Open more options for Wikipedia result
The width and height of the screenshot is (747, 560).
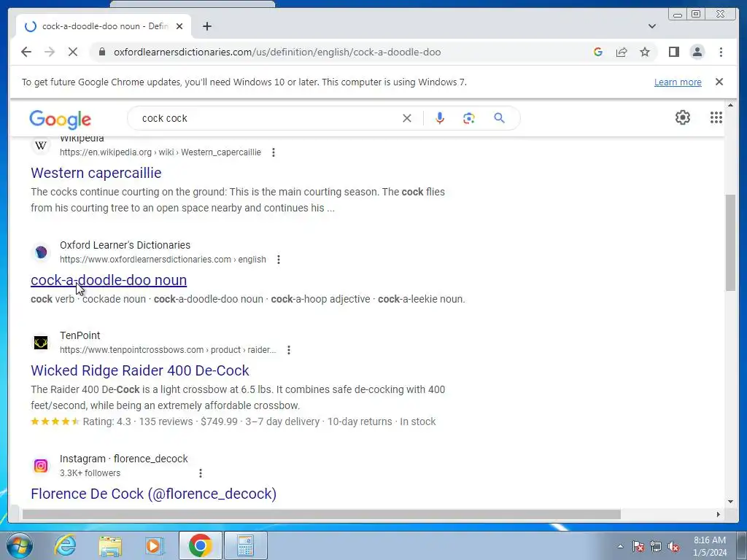click(x=274, y=152)
